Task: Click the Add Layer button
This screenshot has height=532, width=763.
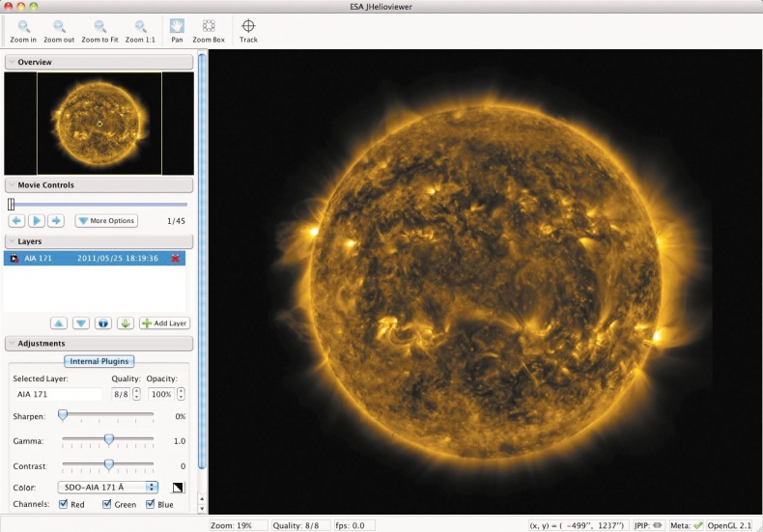Action: 164,322
